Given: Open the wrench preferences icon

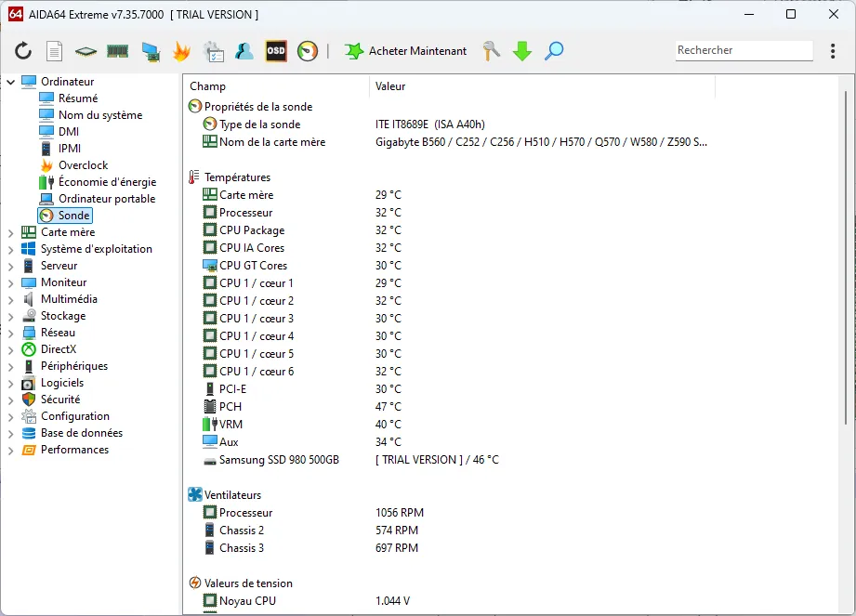Looking at the screenshot, I should pos(492,51).
